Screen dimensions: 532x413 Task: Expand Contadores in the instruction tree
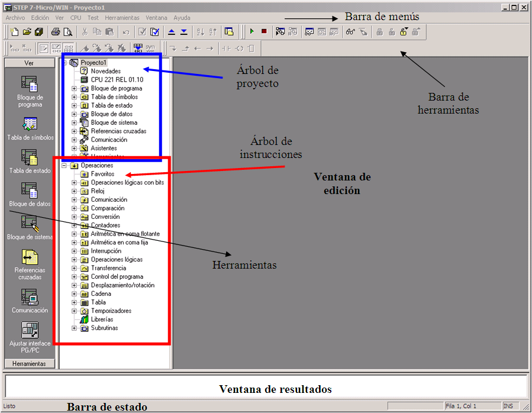tap(73, 225)
